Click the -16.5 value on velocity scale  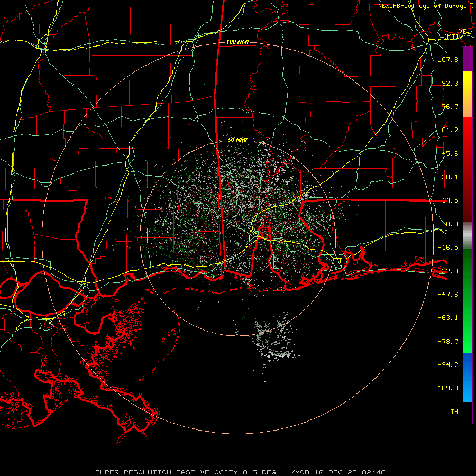pyautogui.click(x=448, y=248)
